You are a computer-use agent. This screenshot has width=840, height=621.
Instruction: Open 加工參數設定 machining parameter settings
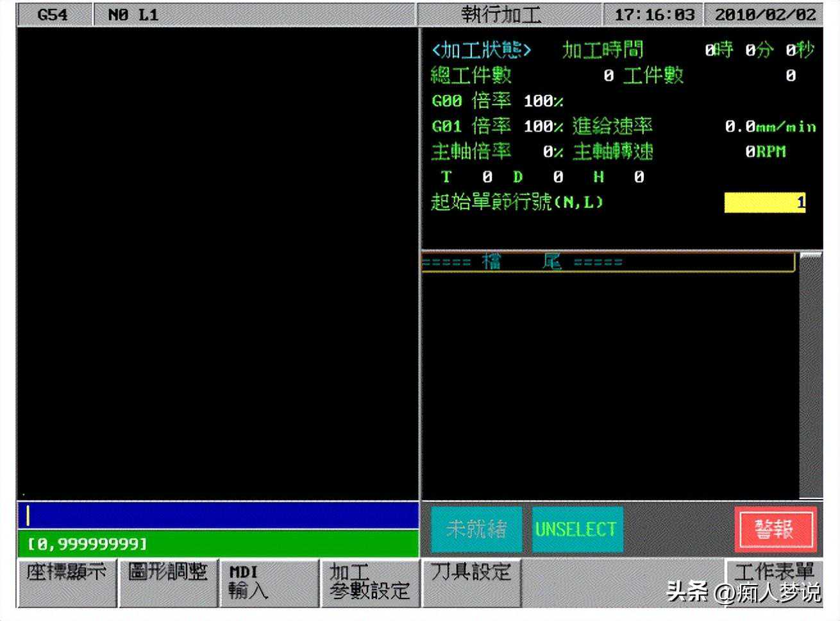click(x=369, y=582)
